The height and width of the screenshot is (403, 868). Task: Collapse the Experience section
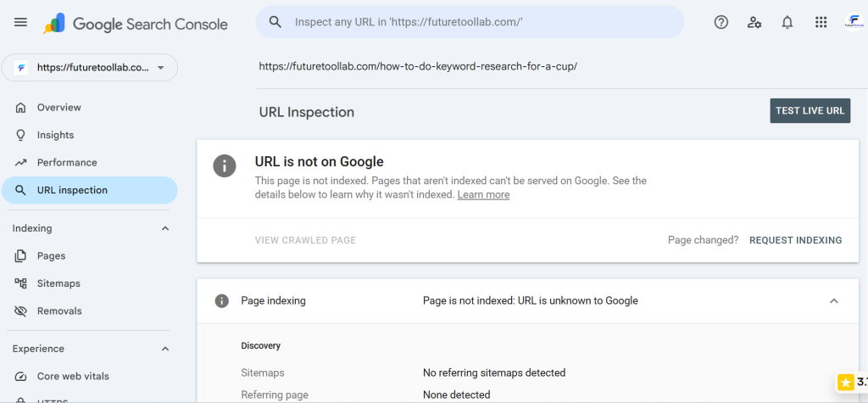coord(165,349)
